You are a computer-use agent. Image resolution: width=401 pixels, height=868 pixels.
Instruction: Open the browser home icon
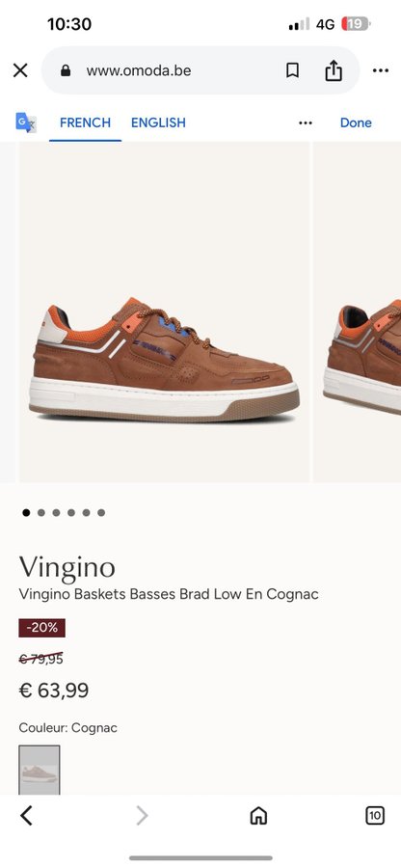coord(258,815)
